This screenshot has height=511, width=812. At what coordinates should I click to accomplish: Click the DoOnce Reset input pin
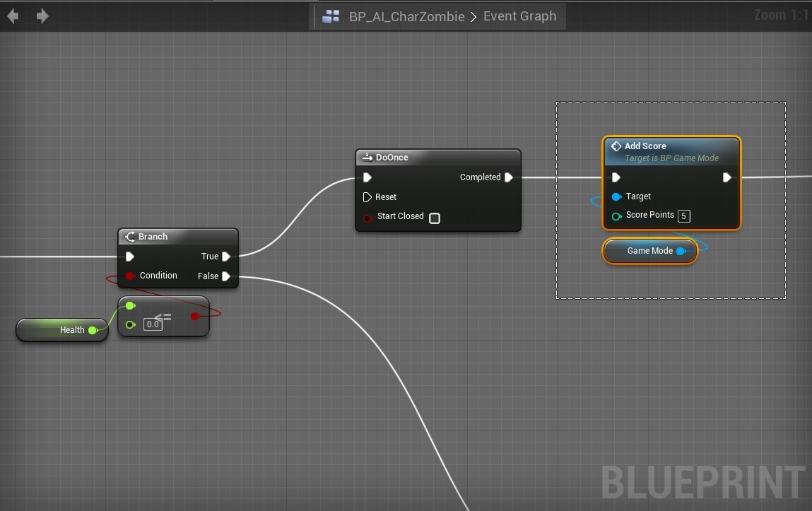367,197
